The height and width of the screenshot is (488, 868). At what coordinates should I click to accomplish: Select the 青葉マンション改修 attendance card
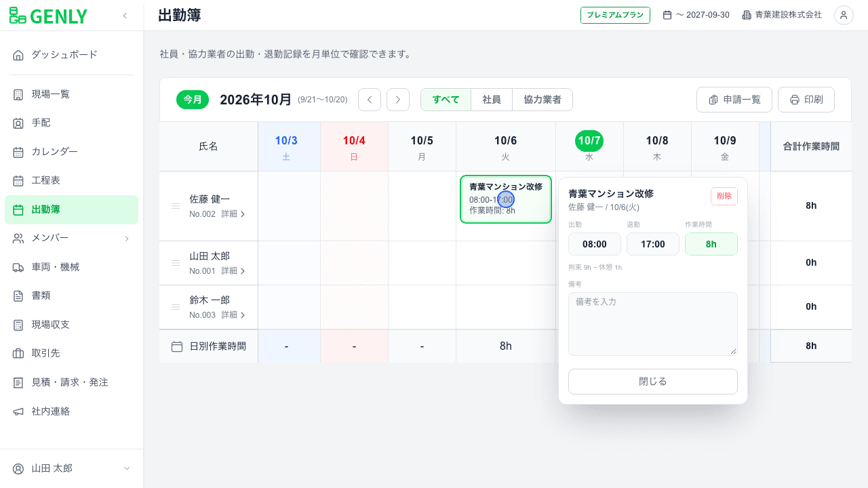pos(506,199)
